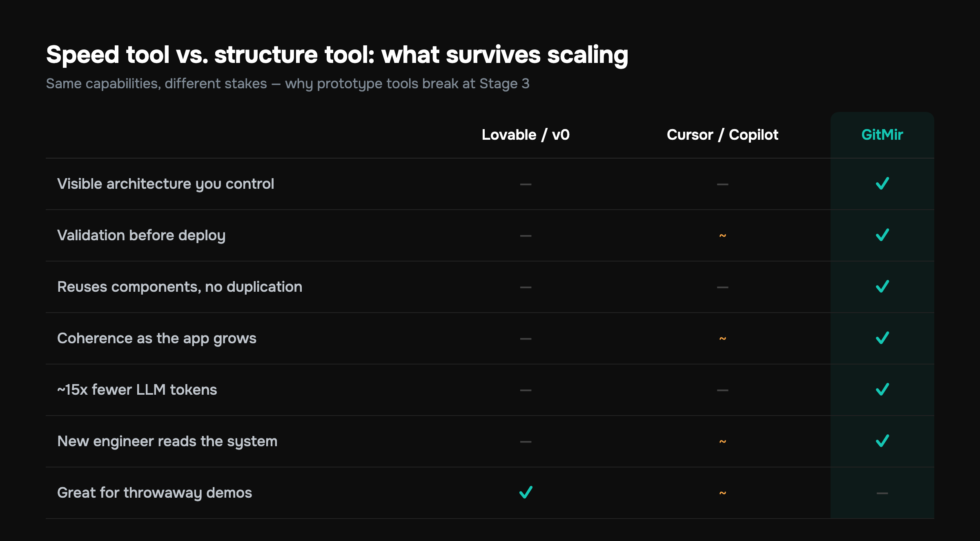Click the Lovable / v0 dash for Validation before deploy

click(526, 236)
